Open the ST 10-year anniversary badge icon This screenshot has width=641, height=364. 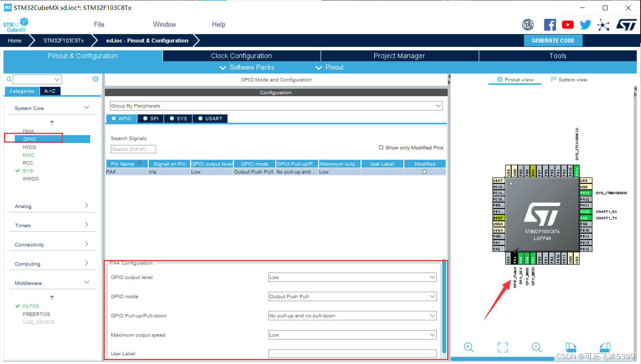[x=528, y=25]
